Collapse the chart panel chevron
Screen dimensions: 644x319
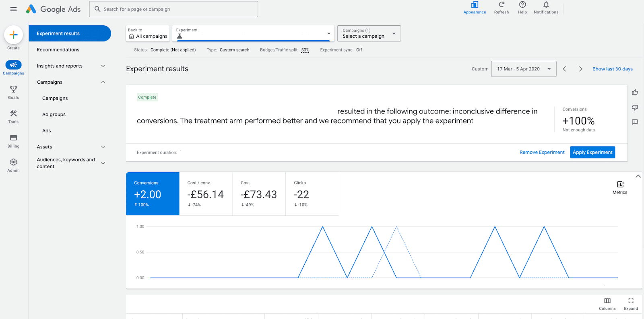point(638,176)
